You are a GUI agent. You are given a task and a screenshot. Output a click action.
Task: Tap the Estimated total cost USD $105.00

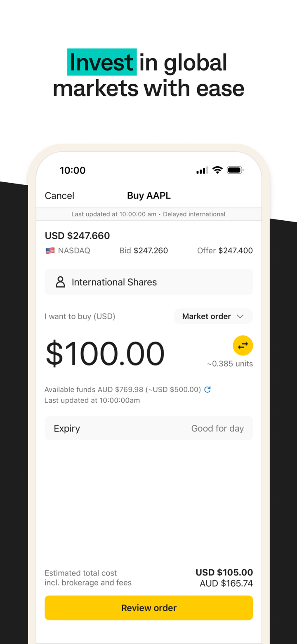224,573
